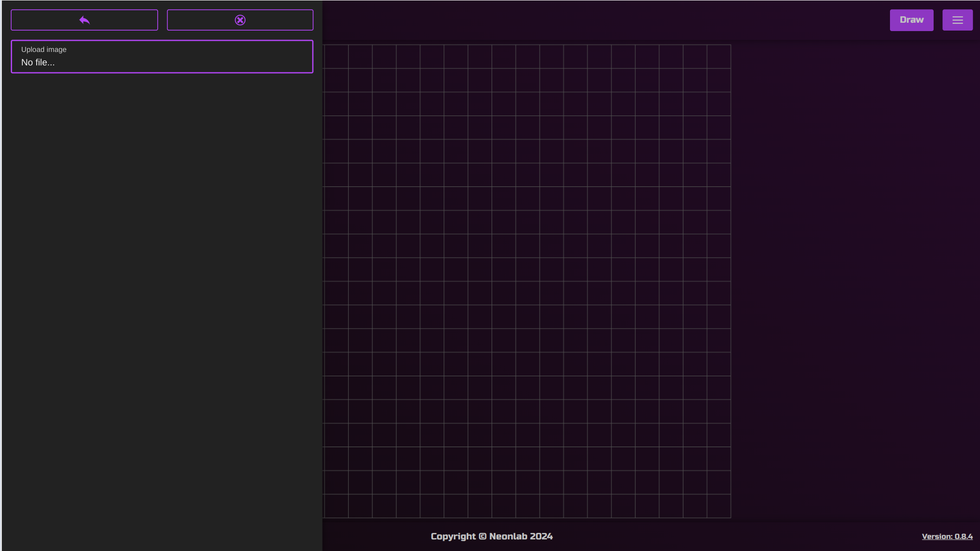Image resolution: width=980 pixels, height=551 pixels.
Task: Click the undo button to revert last stroke
Action: (x=84, y=19)
